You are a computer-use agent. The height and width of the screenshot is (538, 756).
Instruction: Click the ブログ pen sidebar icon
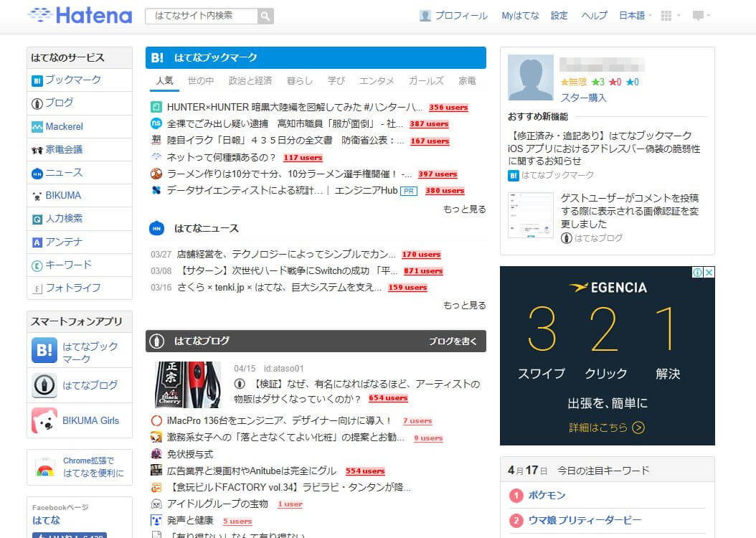tap(37, 103)
